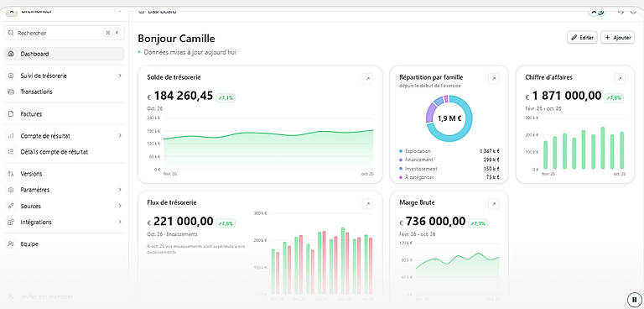Click the 1 347 k € Exploitation value
This screenshot has height=309, width=644.
[x=489, y=151]
